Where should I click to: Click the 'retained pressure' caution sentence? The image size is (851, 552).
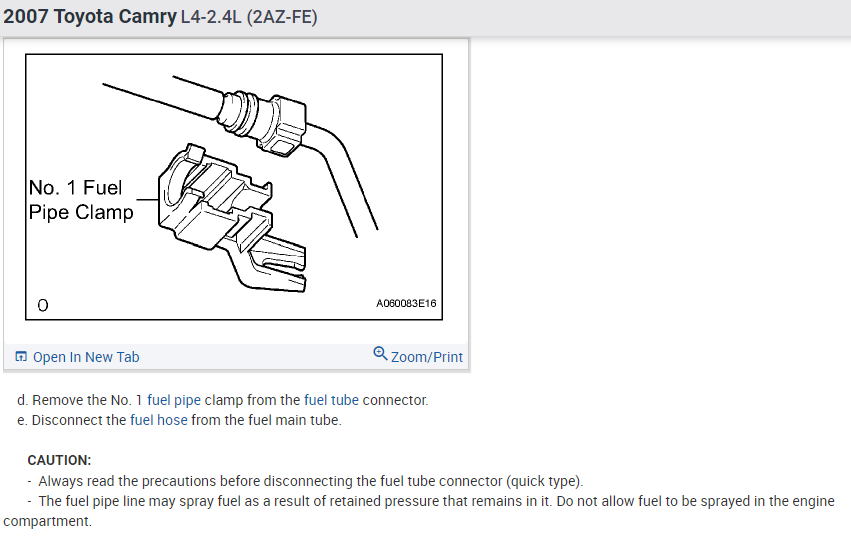coord(418,511)
